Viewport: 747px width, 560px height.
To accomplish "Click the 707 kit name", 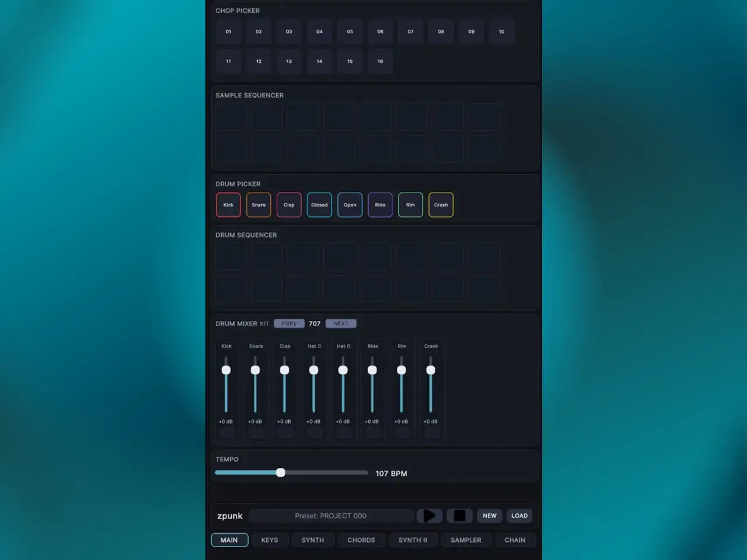I will [315, 324].
